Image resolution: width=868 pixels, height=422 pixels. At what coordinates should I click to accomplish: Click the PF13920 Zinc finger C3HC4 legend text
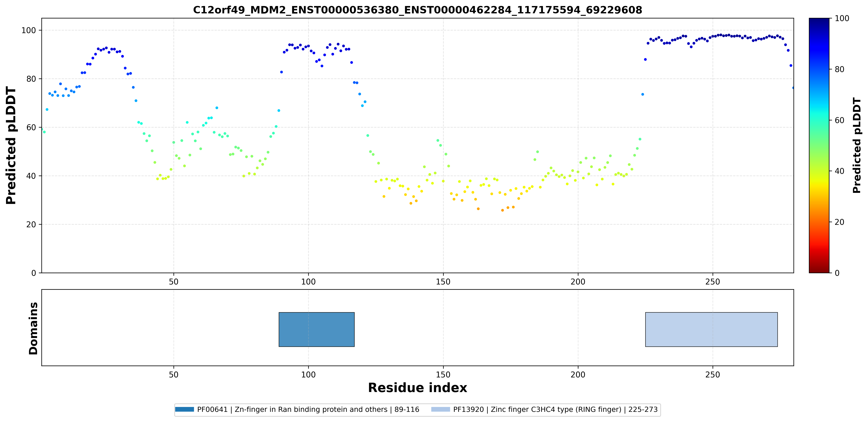[x=555, y=410]
